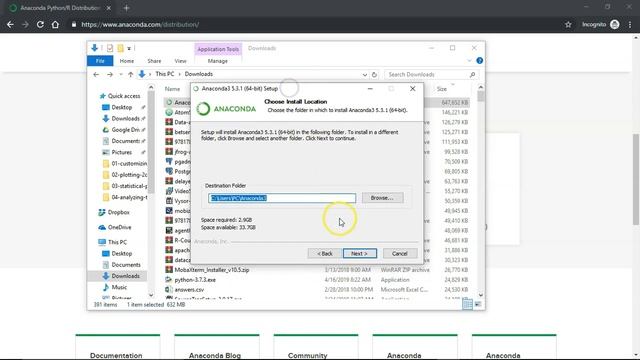This screenshot has height=360, width=640.
Task: Switch to the Share ribbon tab
Action: (x=154, y=61)
